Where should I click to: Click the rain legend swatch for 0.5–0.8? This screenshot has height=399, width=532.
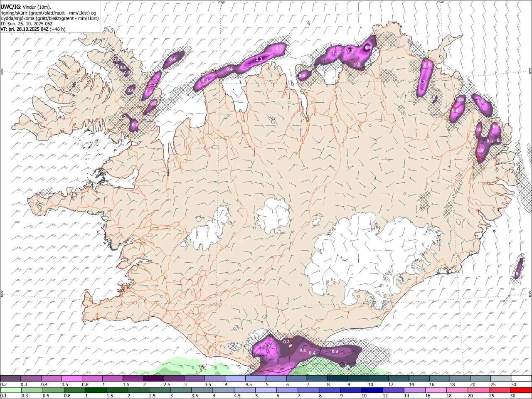54,390
